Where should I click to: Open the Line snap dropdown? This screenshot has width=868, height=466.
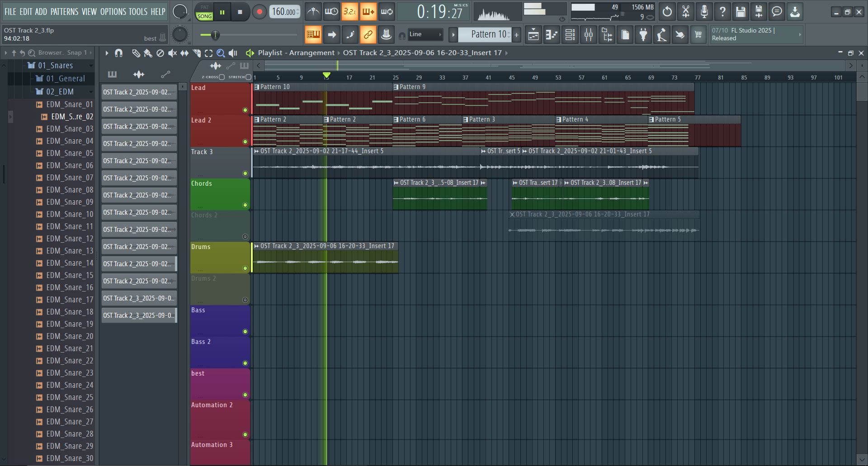click(425, 34)
